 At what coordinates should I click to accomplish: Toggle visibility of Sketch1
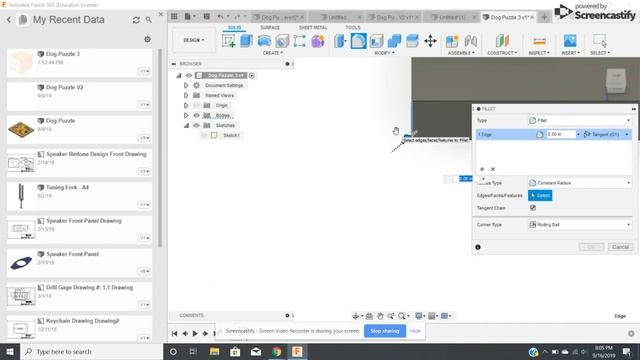coord(204,135)
